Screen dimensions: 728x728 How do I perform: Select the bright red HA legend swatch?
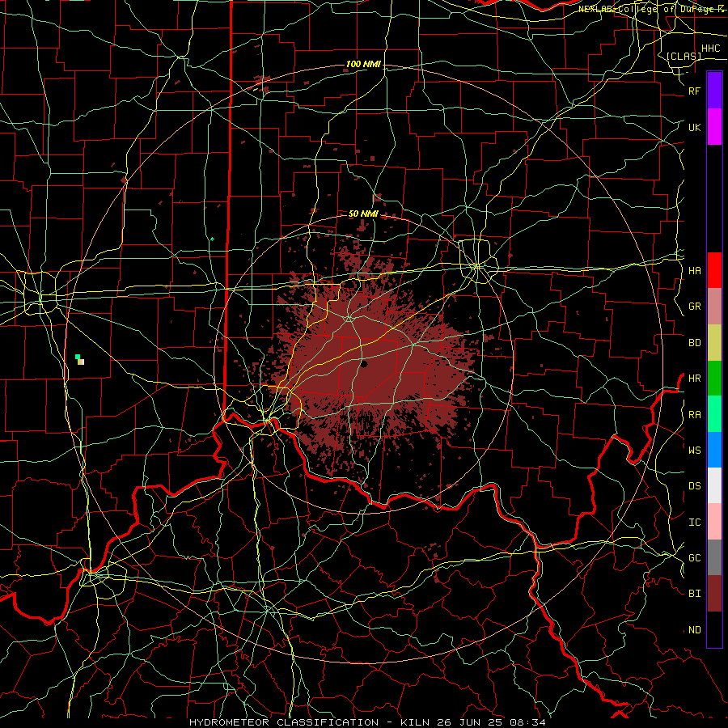point(714,270)
